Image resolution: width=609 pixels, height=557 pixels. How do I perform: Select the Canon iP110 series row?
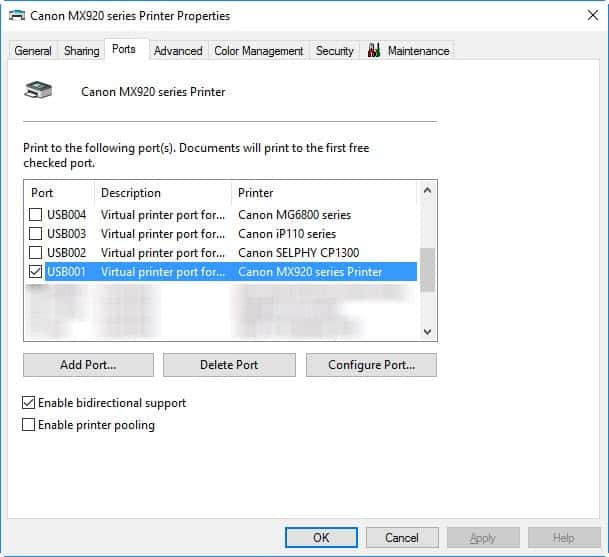pos(223,233)
